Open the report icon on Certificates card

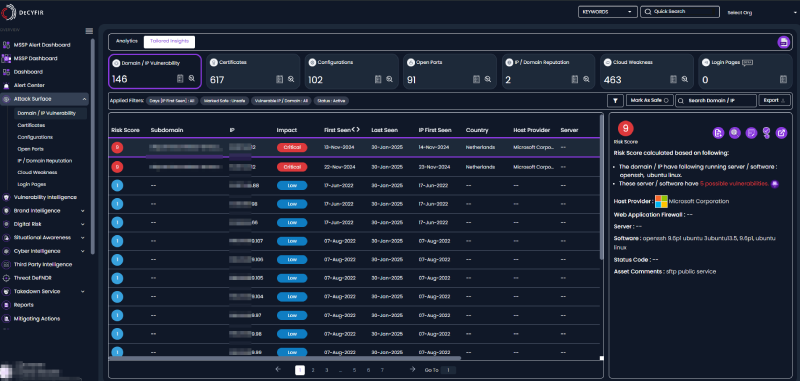[279, 79]
